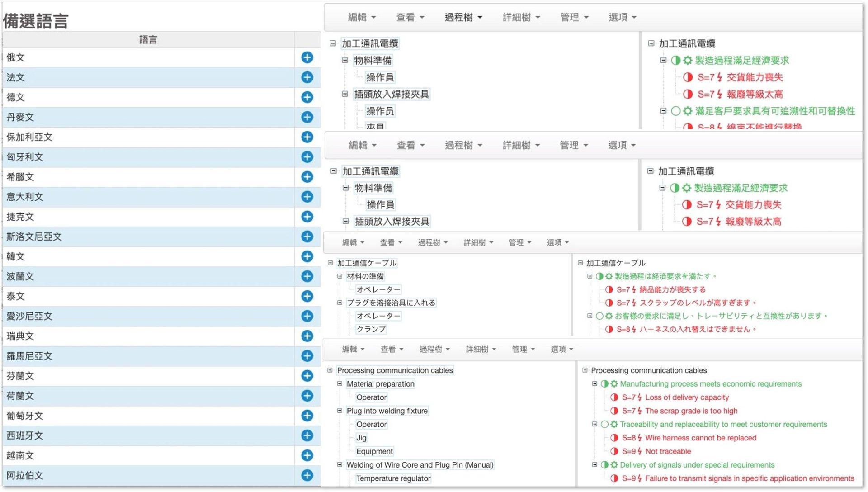Click the Wire harness cannot be replaced entry
Screen dimensions: 868x492
click(x=700, y=438)
